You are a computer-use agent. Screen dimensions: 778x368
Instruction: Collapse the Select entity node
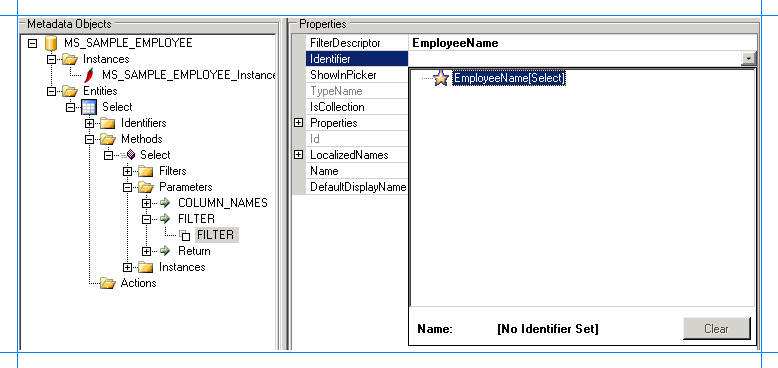[70, 107]
